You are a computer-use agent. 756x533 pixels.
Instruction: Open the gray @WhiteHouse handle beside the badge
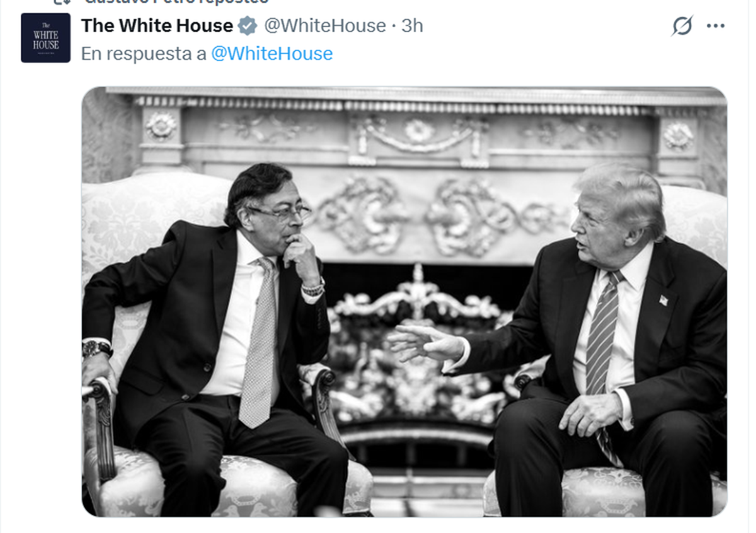coord(324,26)
